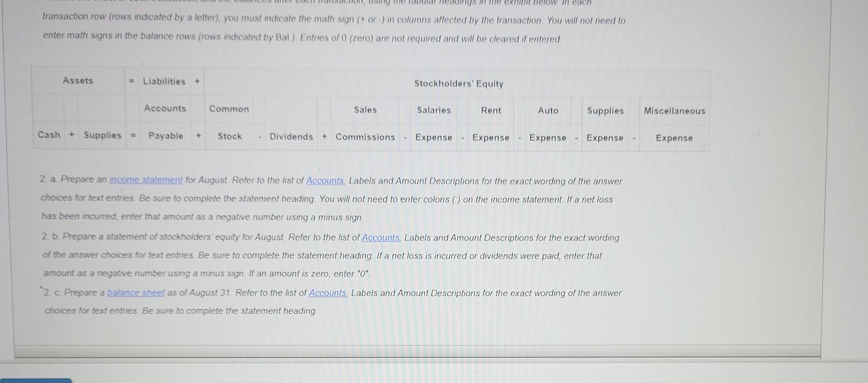Click the Assets heading in the table
This screenshot has height=383, width=868.
click(78, 80)
